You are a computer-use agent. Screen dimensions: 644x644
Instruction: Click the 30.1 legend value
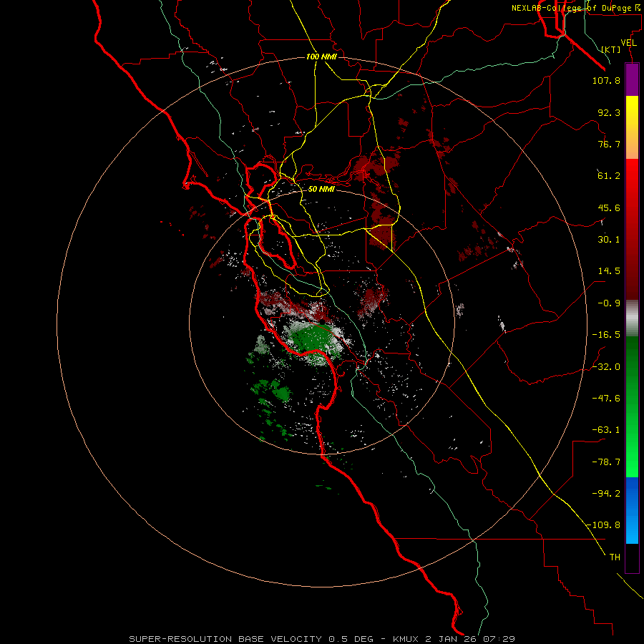609,240
